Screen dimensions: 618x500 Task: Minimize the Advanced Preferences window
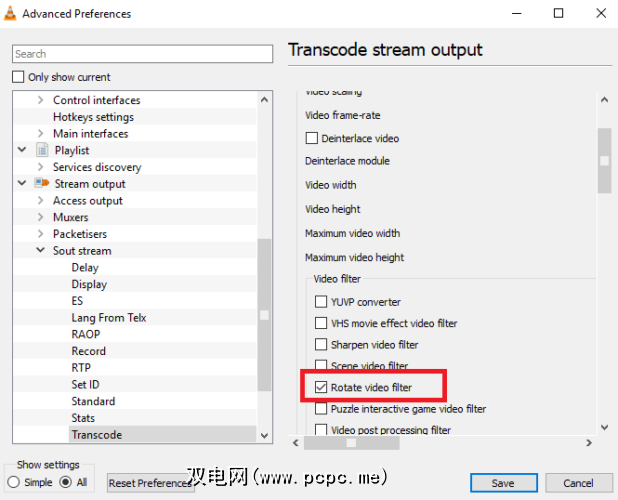click(x=517, y=13)
